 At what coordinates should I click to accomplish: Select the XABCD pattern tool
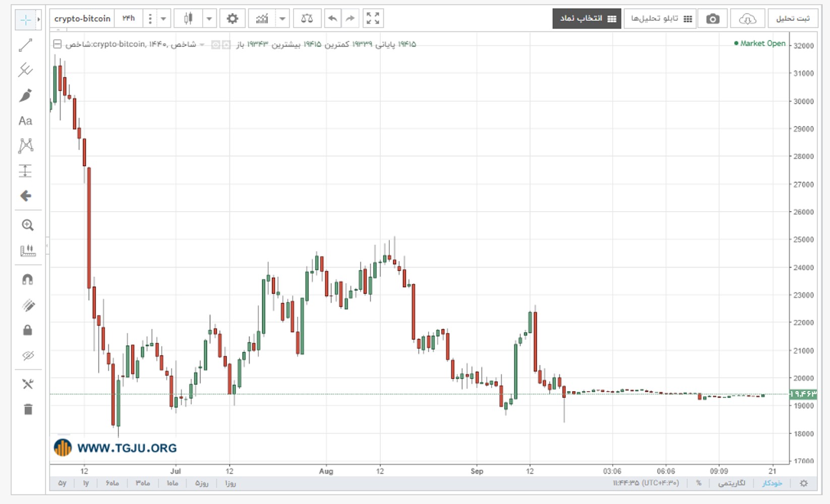[x=26, y=146]
